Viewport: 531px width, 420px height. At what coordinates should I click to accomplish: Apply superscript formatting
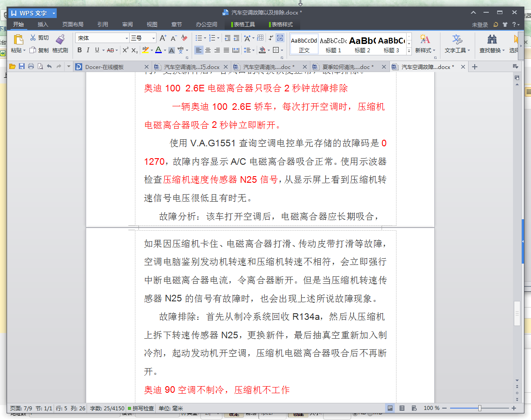click(x=125, y=50)
